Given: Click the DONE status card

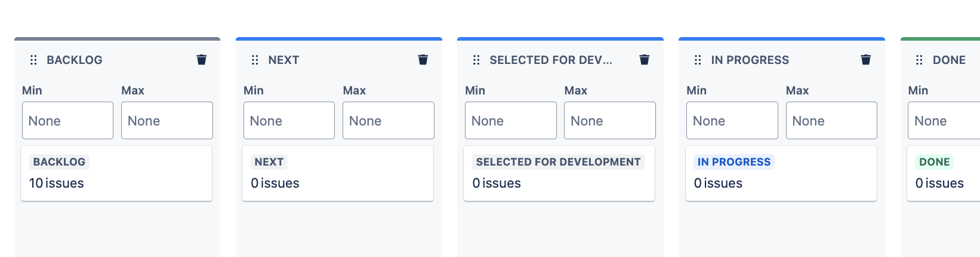Looking at the screenshot, I should [944, 173].
